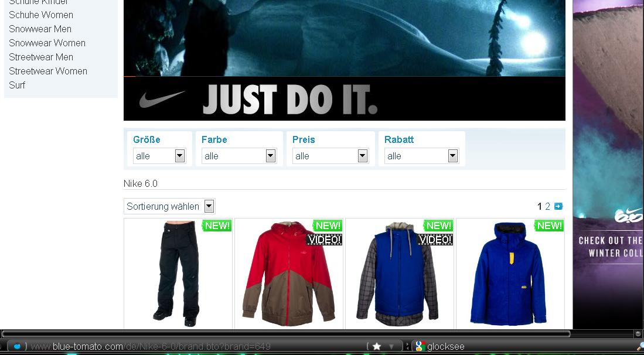Go to Streetwear Men category
Image resolution: width=644 pixels, height=355 pixels.
[x=41, y=57]
